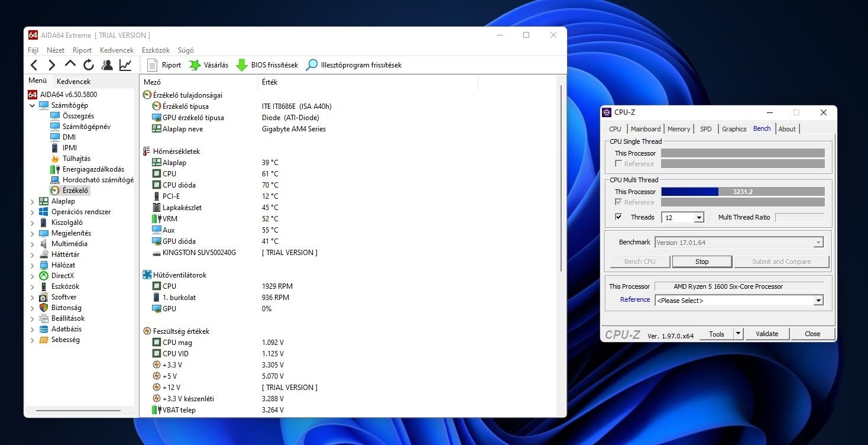Click the Sebesség benchmark icon
The width and height of the screenshot is (868, 445).
point(43,340)
